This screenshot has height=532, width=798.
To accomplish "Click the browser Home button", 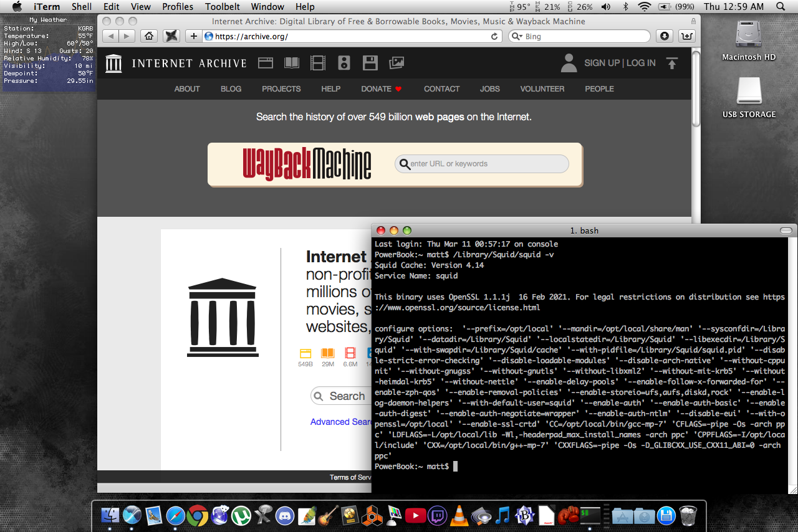I will [x=148, y=36].
